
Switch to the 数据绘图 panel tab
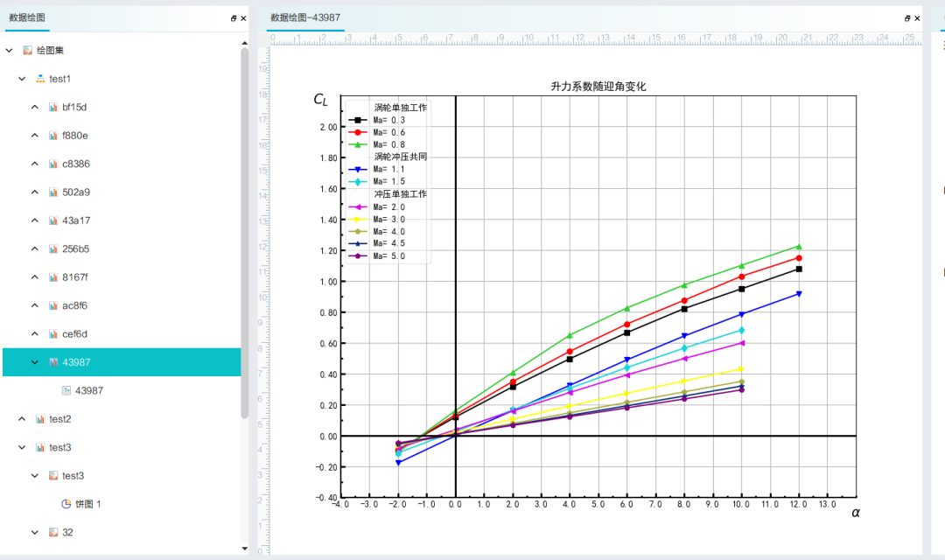point(27,18)
